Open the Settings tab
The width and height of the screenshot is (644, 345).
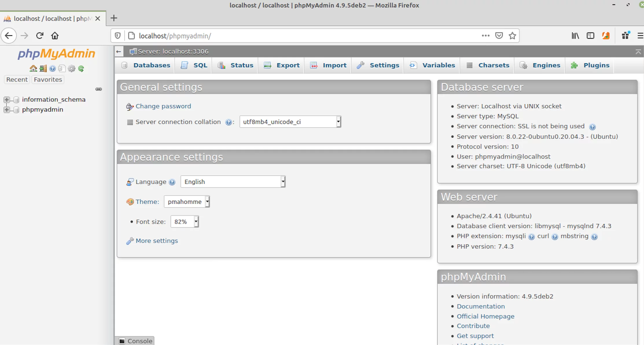pos(378,65)
